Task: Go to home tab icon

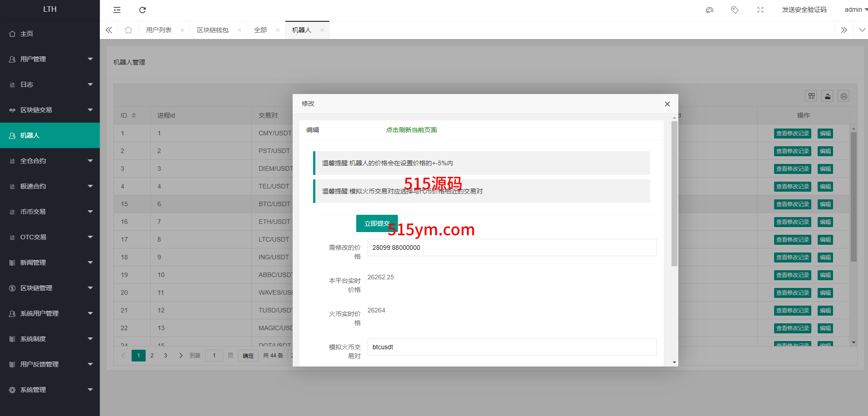Action: pyautogui.click(x=128, y=30)
